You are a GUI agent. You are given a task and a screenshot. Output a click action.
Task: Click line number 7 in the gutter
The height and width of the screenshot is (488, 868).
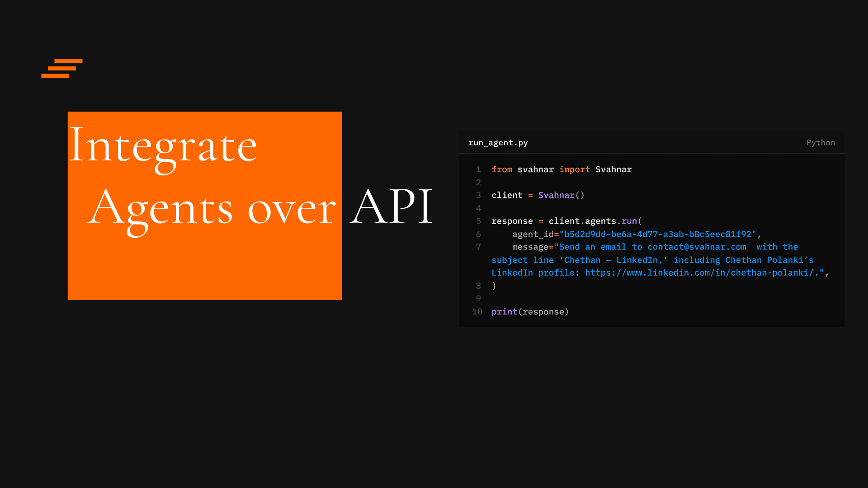tap(478, 247)
